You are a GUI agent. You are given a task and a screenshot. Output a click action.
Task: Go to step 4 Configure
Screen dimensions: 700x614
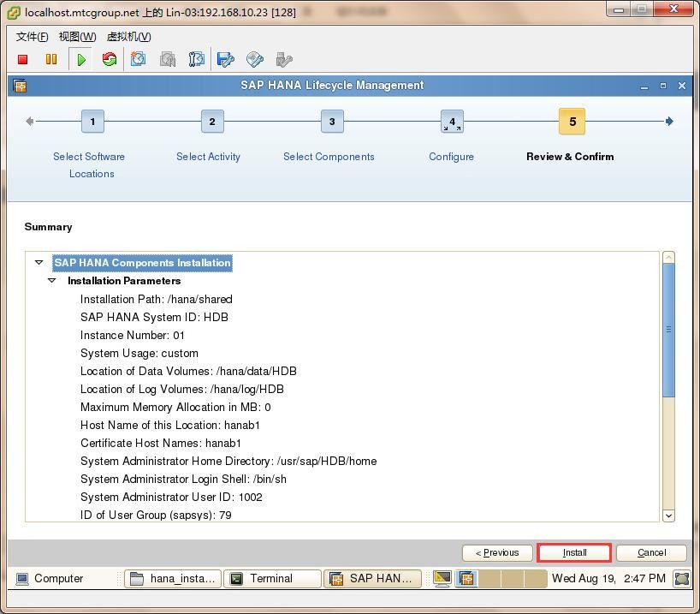452,121
